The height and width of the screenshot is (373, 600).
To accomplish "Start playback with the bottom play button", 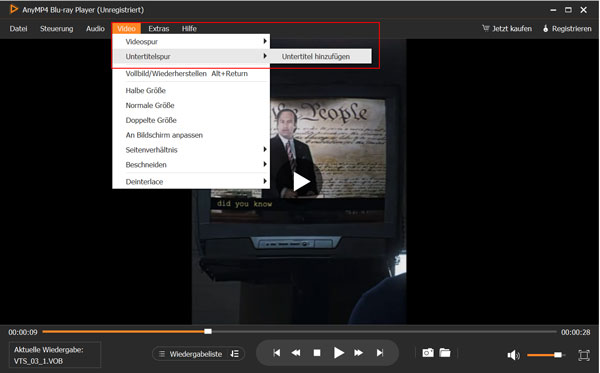I will (x=338, y=353).
